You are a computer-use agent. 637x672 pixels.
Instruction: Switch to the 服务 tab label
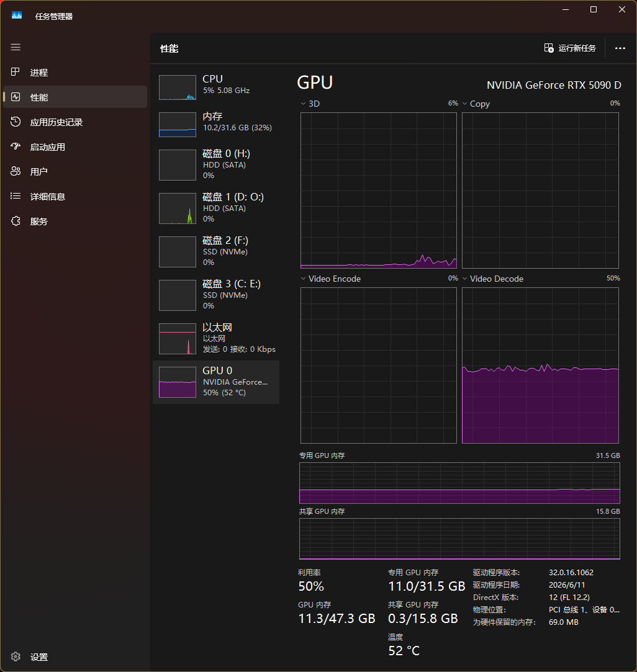(x=39, y=222)
